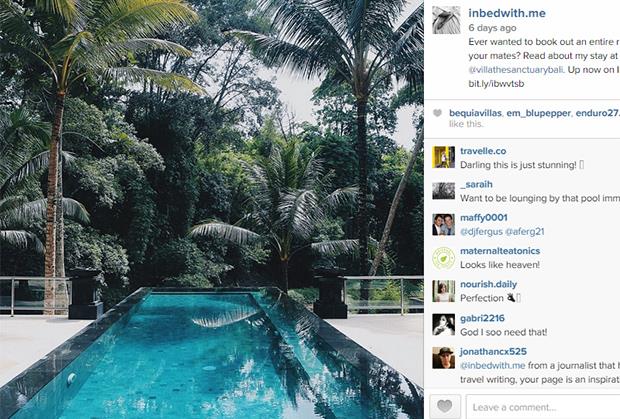
Task: Open maffy0001 commenter avatar
Action: [x=443, y=224]
